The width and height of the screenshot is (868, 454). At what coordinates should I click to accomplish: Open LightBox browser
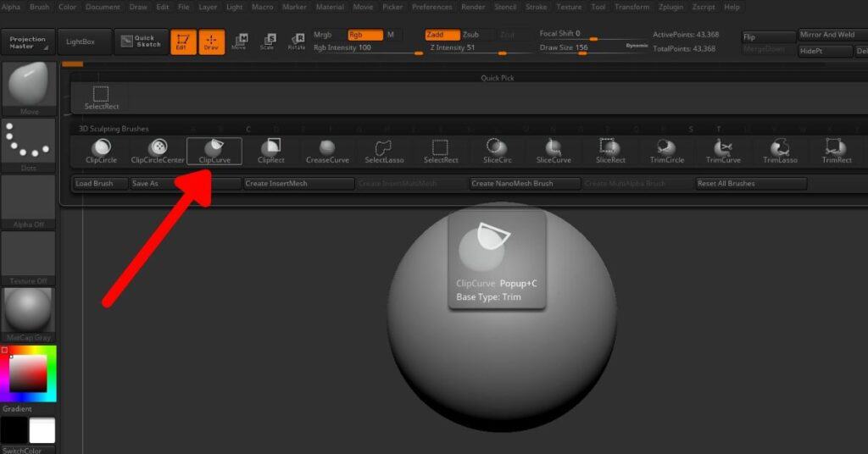click(x=84, y=42)
